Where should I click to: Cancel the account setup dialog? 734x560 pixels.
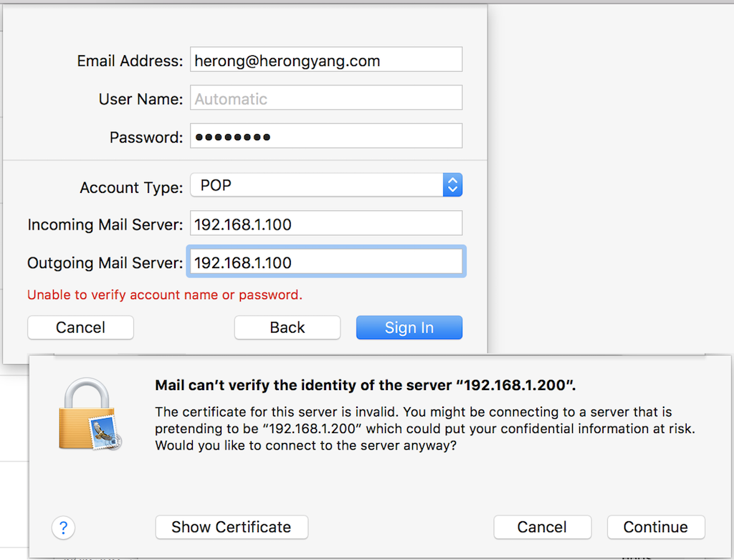[x=80, y=328]
